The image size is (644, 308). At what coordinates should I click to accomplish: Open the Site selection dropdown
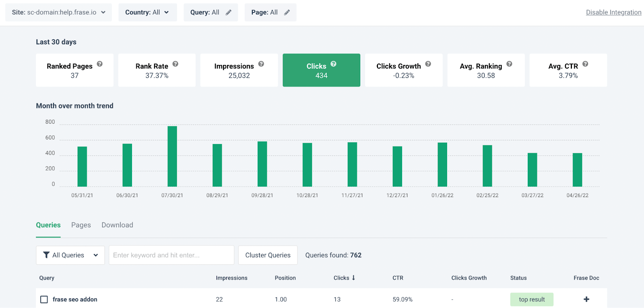click(59, 12)
